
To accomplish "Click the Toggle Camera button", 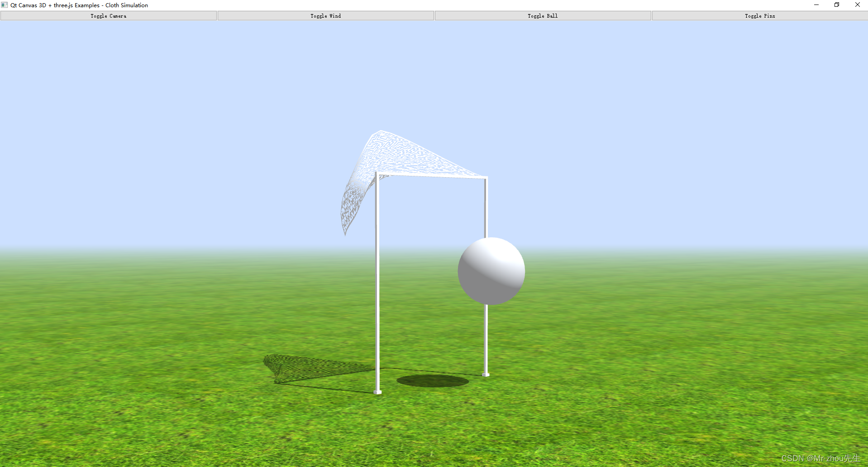I will (x=108, y=15).
